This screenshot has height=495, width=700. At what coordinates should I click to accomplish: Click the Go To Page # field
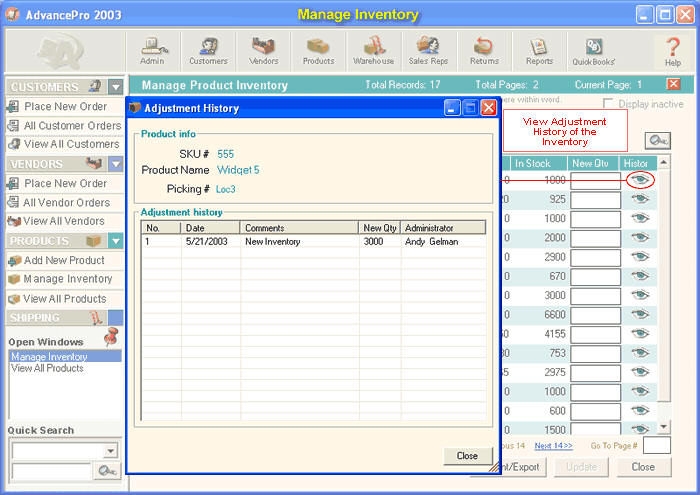click(x=657, y=445)
